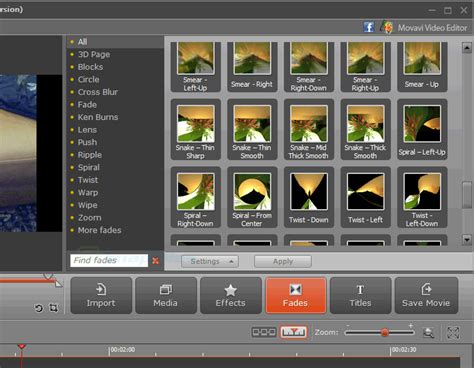Click the rotate icon below preview
Screen dimensions: 474x368
coord(39,308)
